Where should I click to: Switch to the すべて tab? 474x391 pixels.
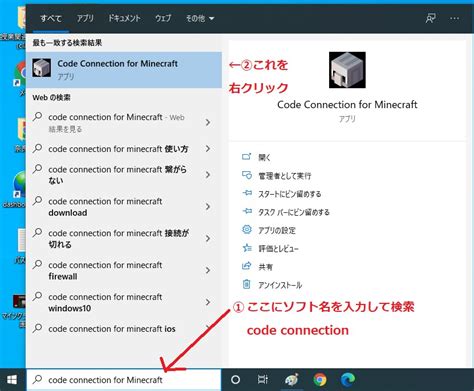(51, 18)
